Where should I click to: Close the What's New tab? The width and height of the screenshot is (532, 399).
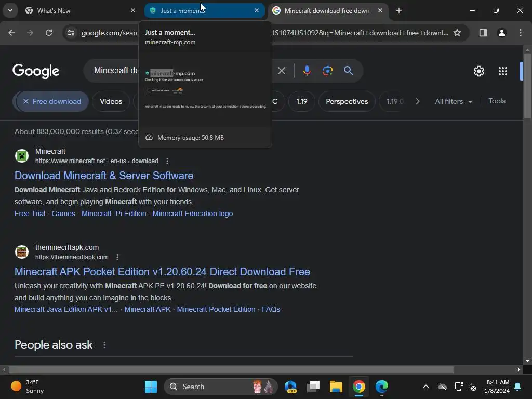pyautogui.click(x=133, y=10)
